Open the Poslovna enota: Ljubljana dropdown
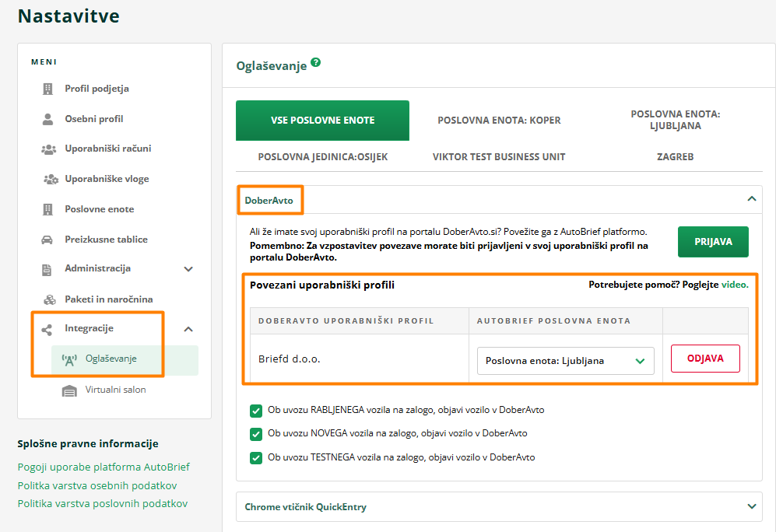This screenshot has height=532, width=776. tap(565, 360)
